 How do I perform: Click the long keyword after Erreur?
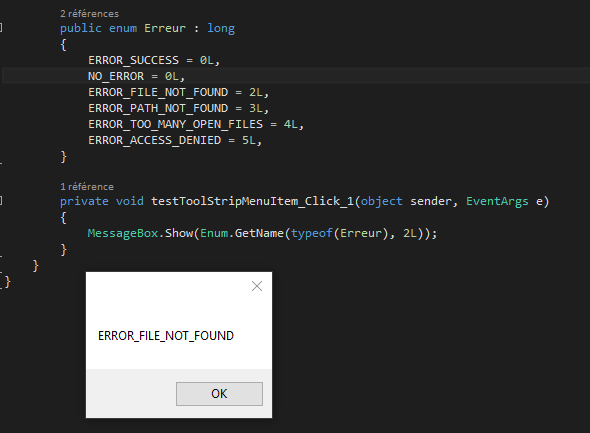[221, 28]
